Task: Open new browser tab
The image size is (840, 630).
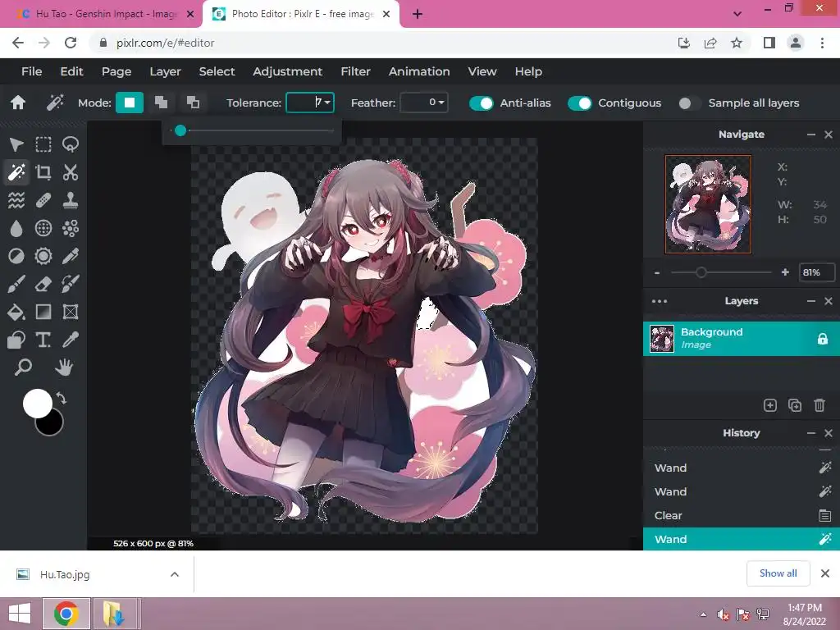Action: pos(418,14)
